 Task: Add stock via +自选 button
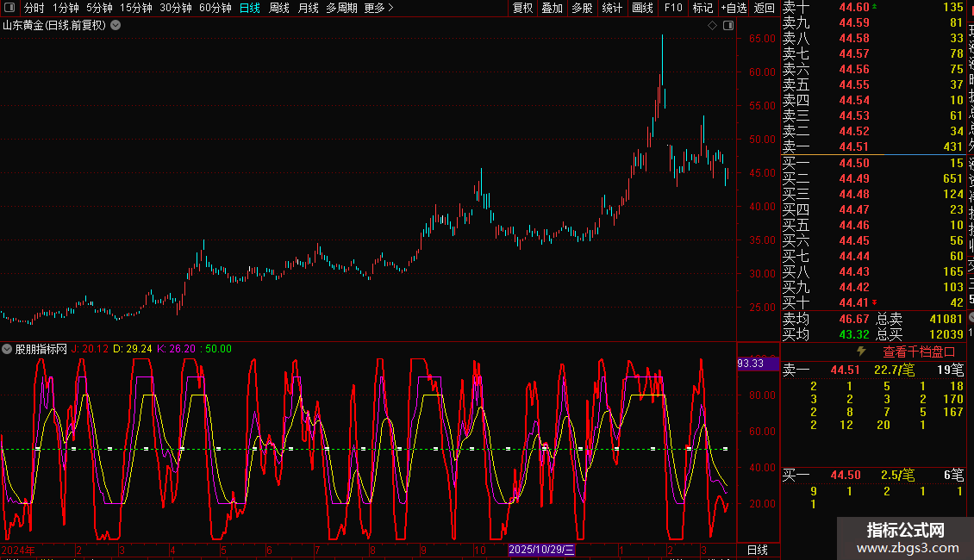point(734,8)
